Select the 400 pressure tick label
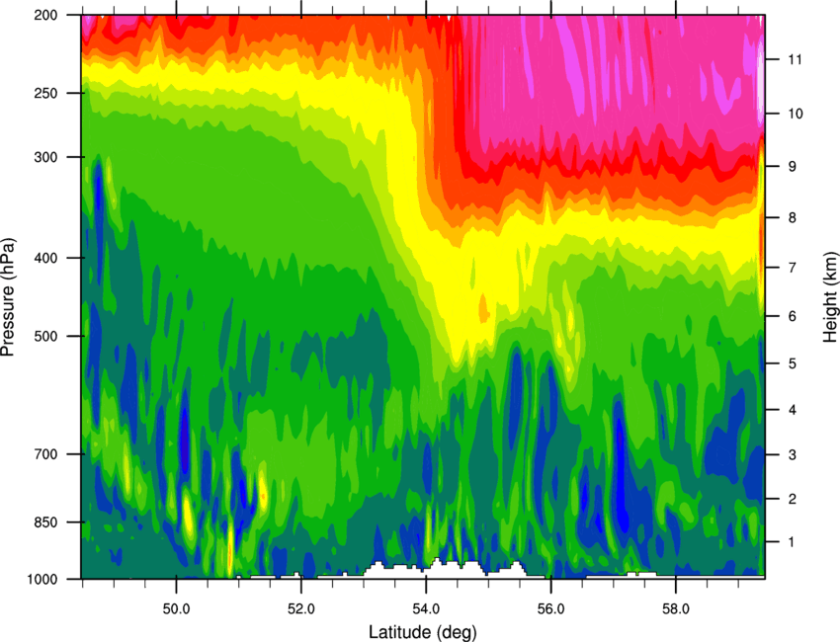 pyautogui.click(x=46, y=258)
